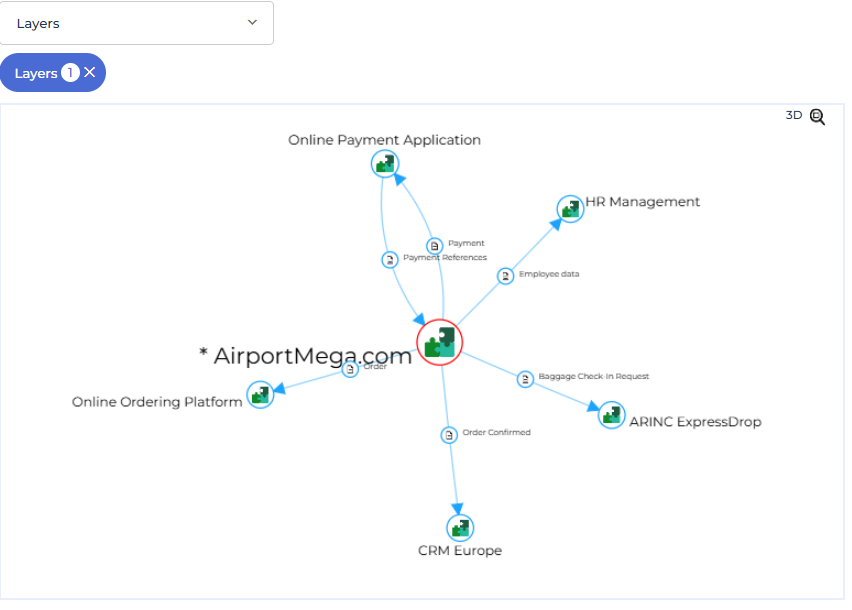This screenshot has width=852, height=610.
Task: Select the Employee data flow icon
Action: pos(506,275)
